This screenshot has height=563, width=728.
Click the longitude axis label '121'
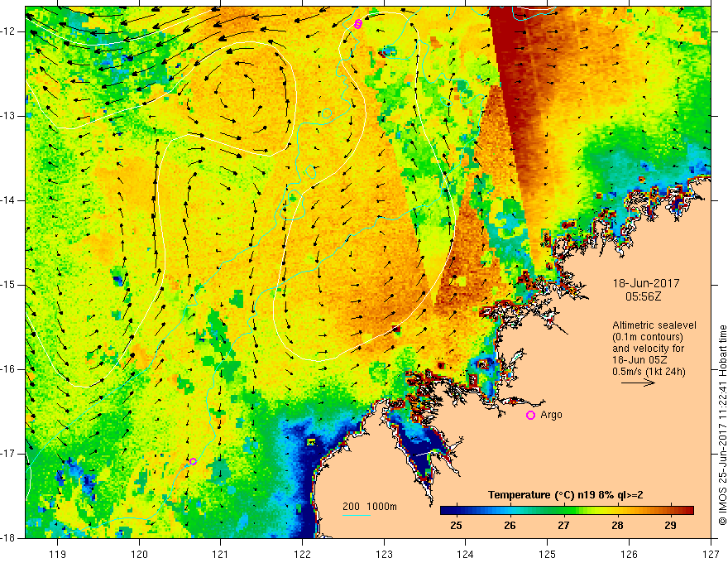pos(221,554)
